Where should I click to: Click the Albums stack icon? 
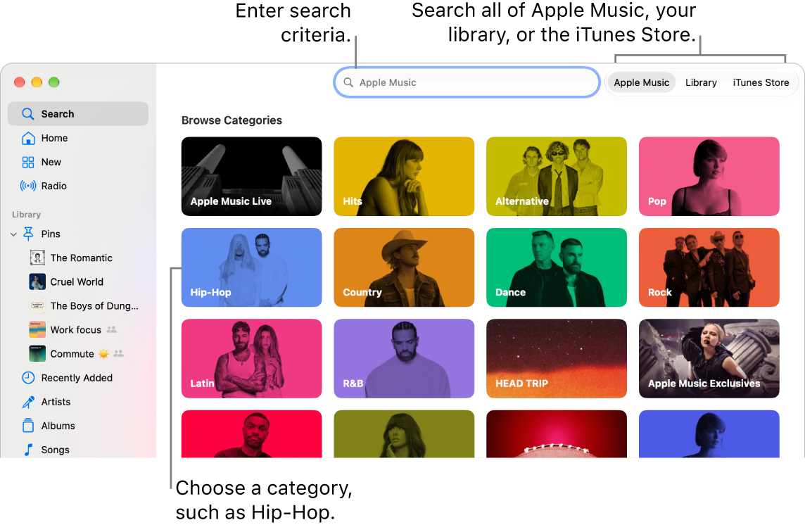coord(28,426)
